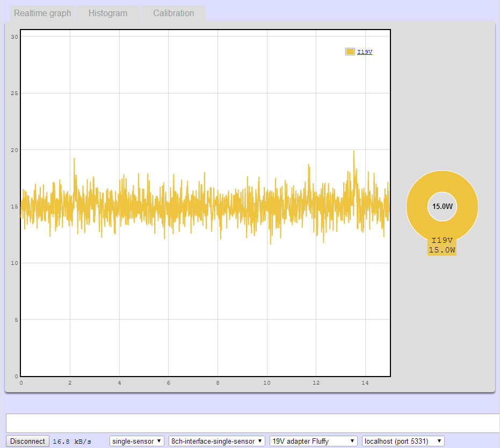The width and height of the screenshot is (500, 448).
Task: Click the 16.8 kB/s data rate readout
Action: coord(70,442)
